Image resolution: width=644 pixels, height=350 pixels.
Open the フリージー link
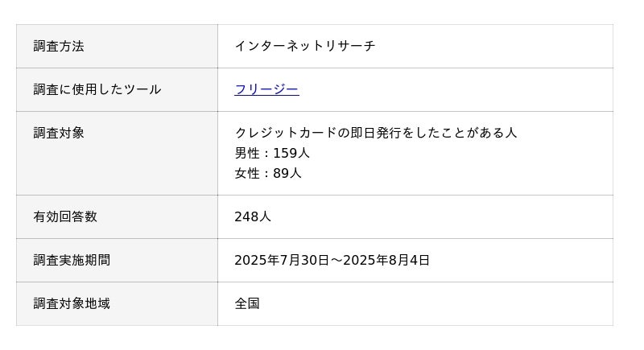click(x=266, y=89)
